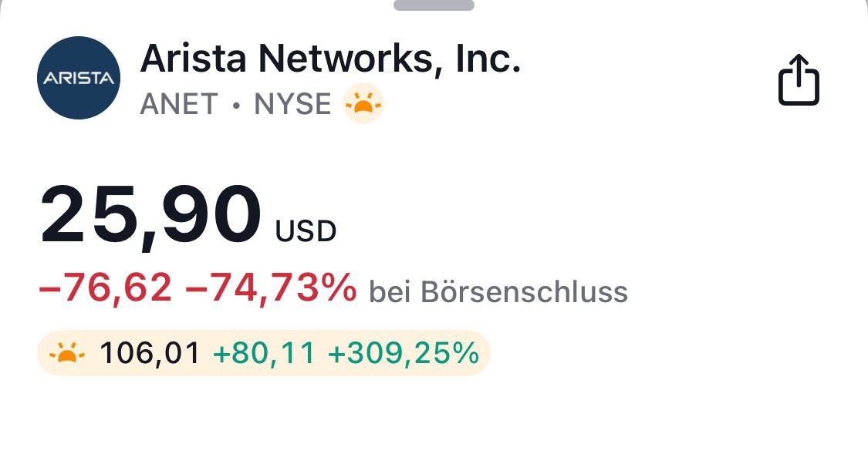868x454 pixels.
Task: Tap the USD currency label
Action: (306, 231)
